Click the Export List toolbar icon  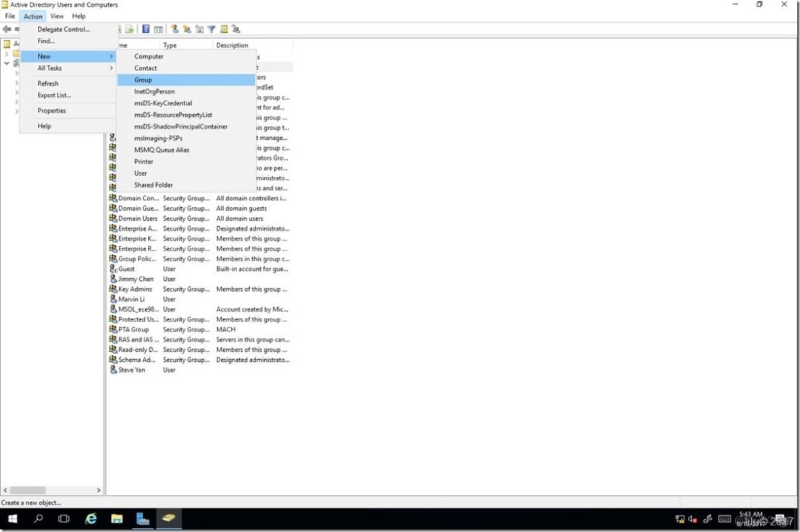click(128, 28)
